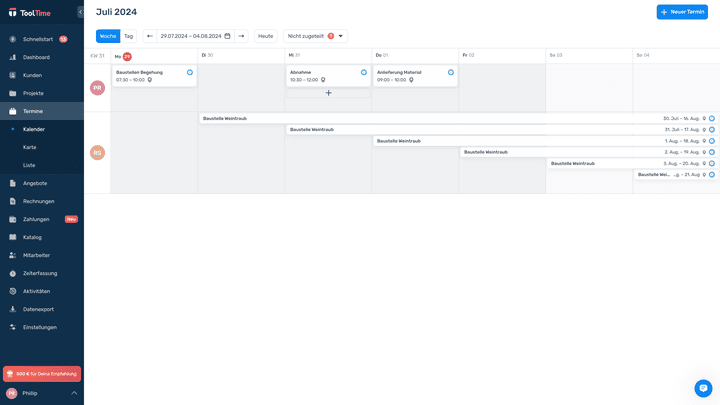Collapse the sidebar with the chevron button
Viewport: 720px width, 405px height.
[80, 12]
